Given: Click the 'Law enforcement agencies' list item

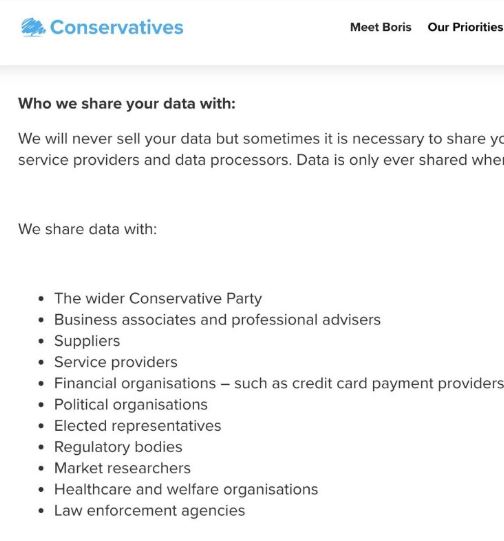Looking at the screenshot, I should tap(150, 511).
